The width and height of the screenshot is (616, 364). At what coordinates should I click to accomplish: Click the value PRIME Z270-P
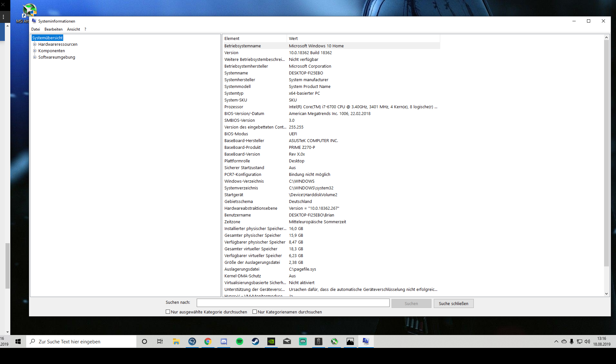click(302, 148)
